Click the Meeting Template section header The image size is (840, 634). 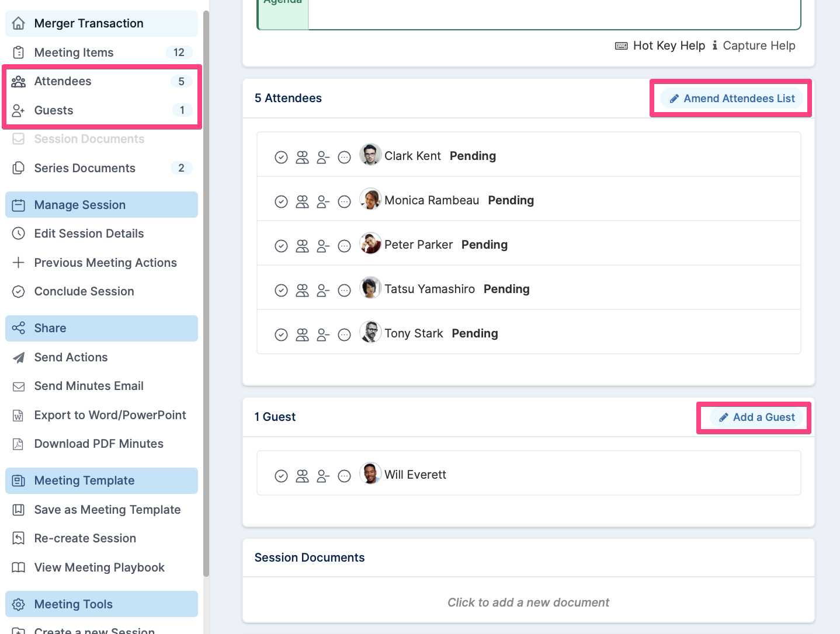point(102,480)
